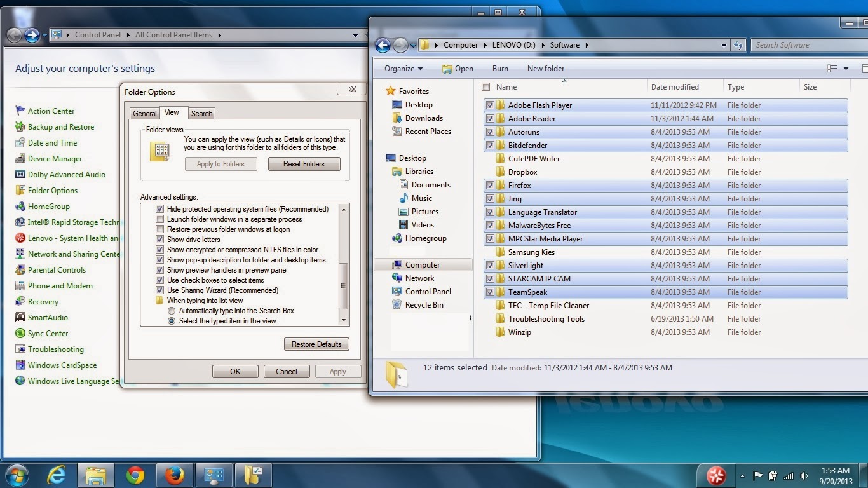Open Firefox from the taskbar
The height and width of the screenshot is (488, 868).
click(174, 475)
